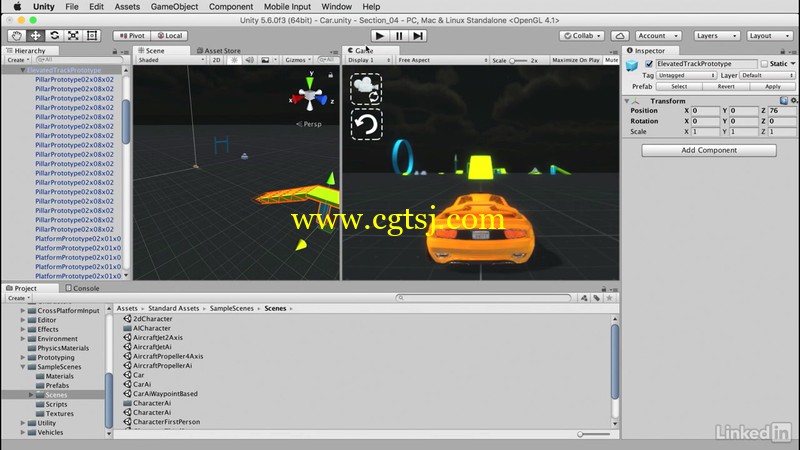Screen dimensions: 800x450
Task: Open the Collab dropdown
Action: point(582,36)
